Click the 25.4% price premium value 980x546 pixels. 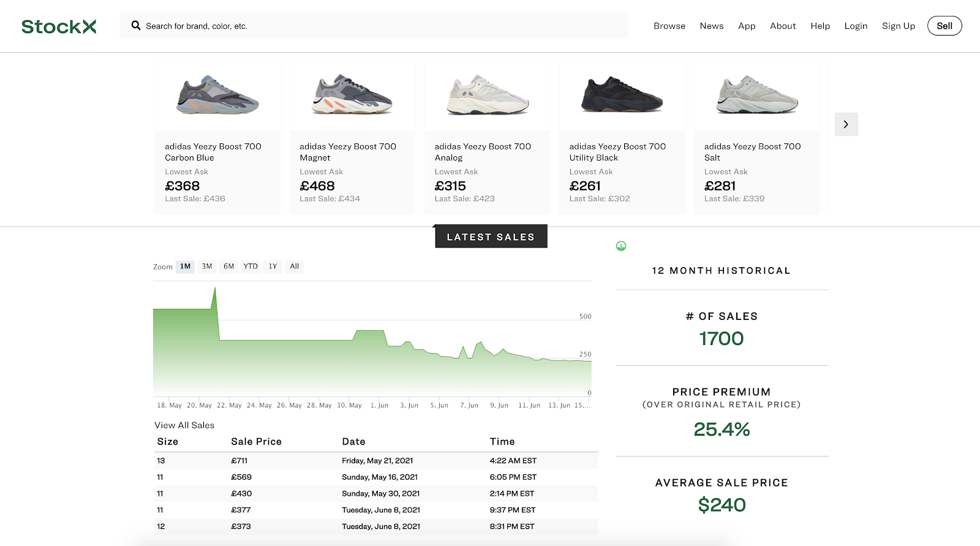(722, 430)
